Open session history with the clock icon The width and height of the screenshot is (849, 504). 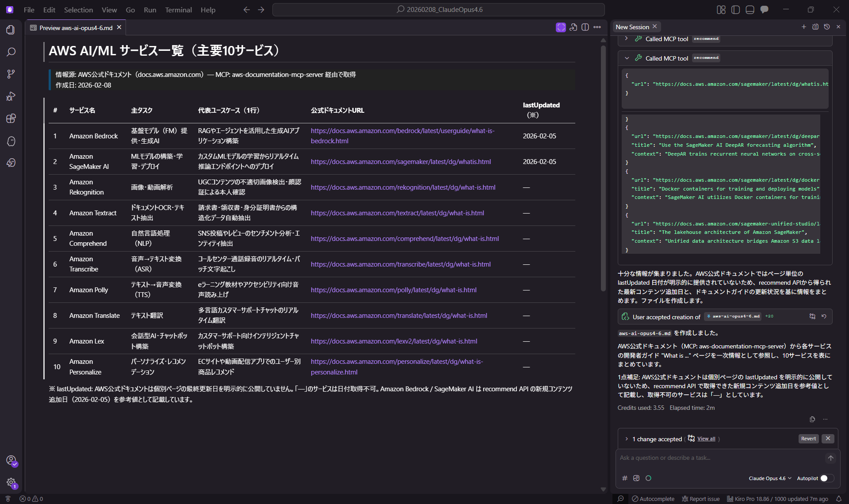point(827,27)
